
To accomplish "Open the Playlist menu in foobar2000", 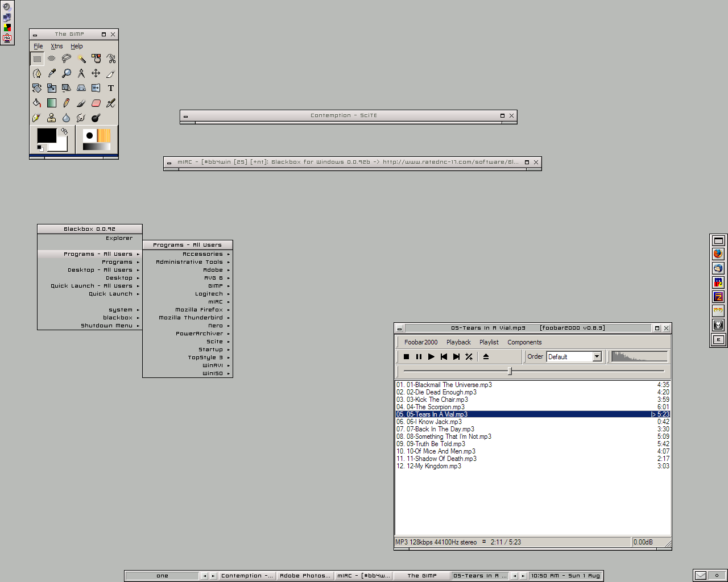I will (489, 342).
